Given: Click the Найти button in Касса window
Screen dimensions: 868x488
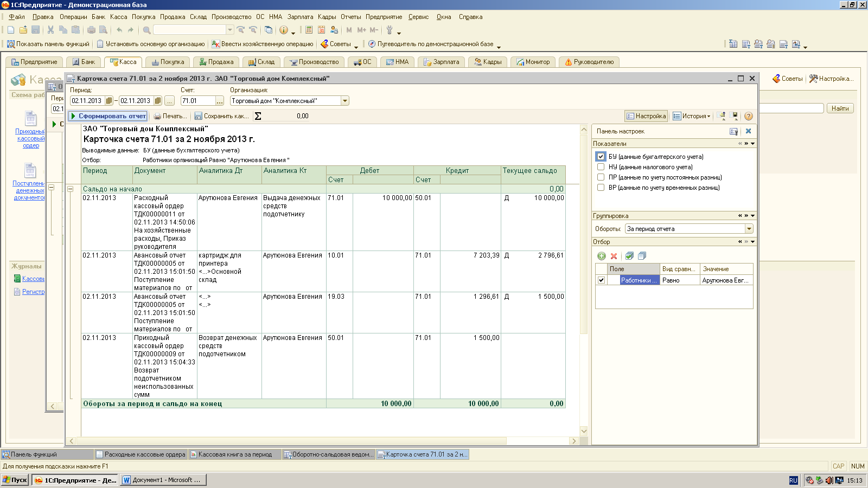Looking at the screenshot, I should (840, 108).
